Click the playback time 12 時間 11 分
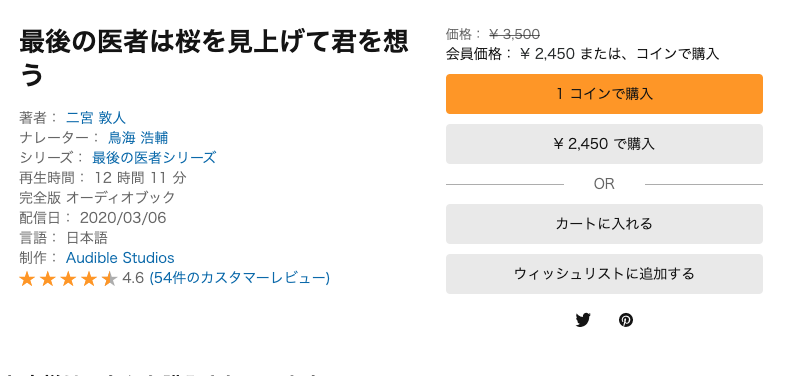Viewport: 785px width, 376px height. point(140,178)
